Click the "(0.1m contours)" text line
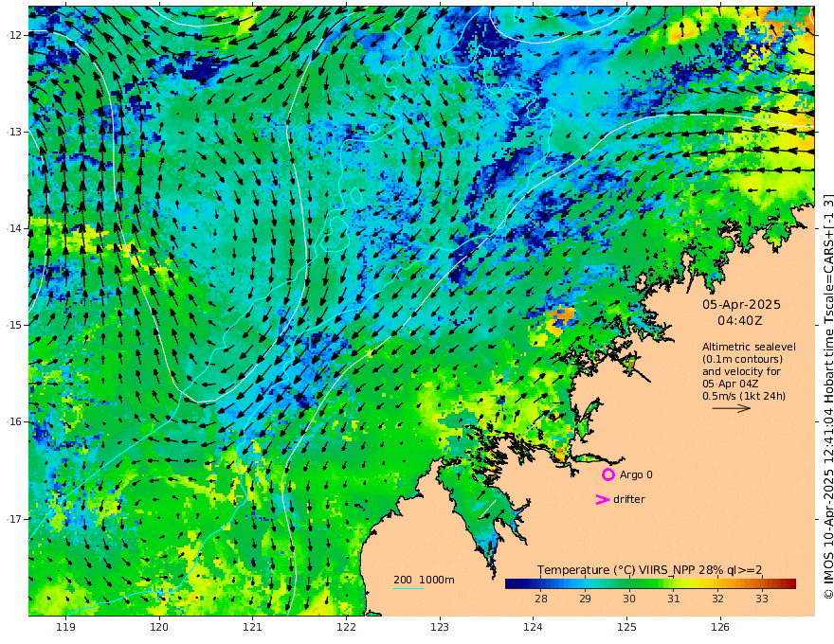This screenshot has width=834, height=644. [x=742, y=359]
